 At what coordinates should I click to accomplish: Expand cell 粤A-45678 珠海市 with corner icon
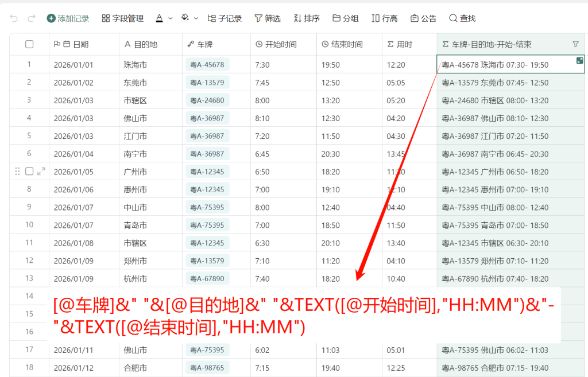tap(580, 60)
